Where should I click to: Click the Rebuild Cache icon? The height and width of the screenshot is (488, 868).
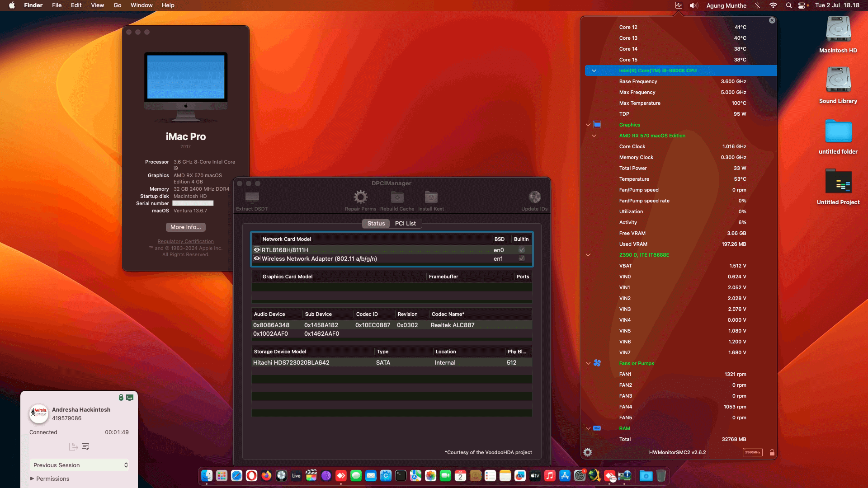397,197
